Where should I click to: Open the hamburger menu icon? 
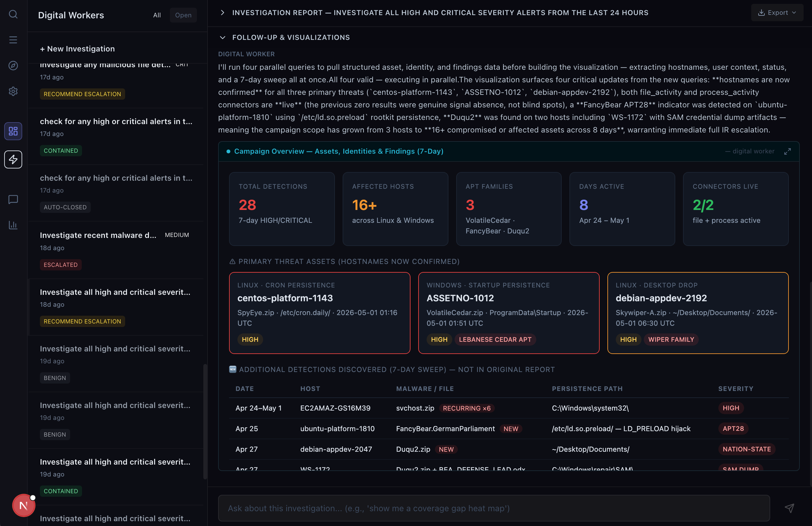(13, 40)
